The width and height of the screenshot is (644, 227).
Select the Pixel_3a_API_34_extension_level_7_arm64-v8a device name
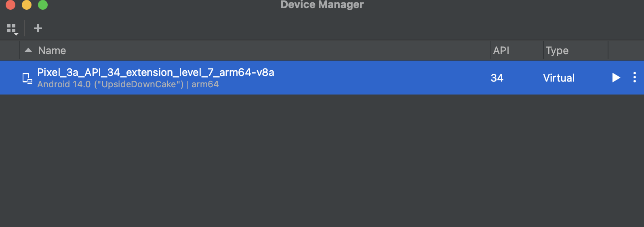click(156, 72)
